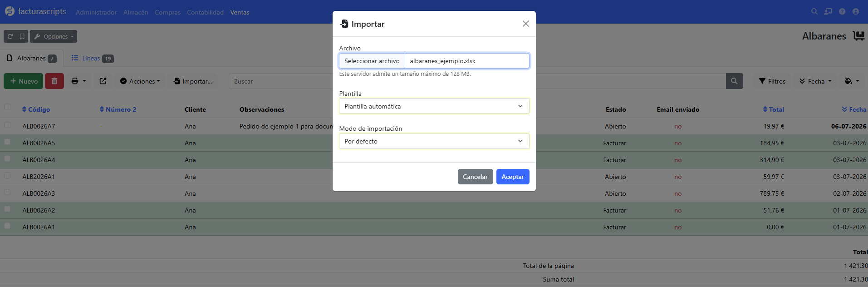Viewport: 868px width, 287px height.
Task: Open the Ventas menu
Action: coord(240,12)
